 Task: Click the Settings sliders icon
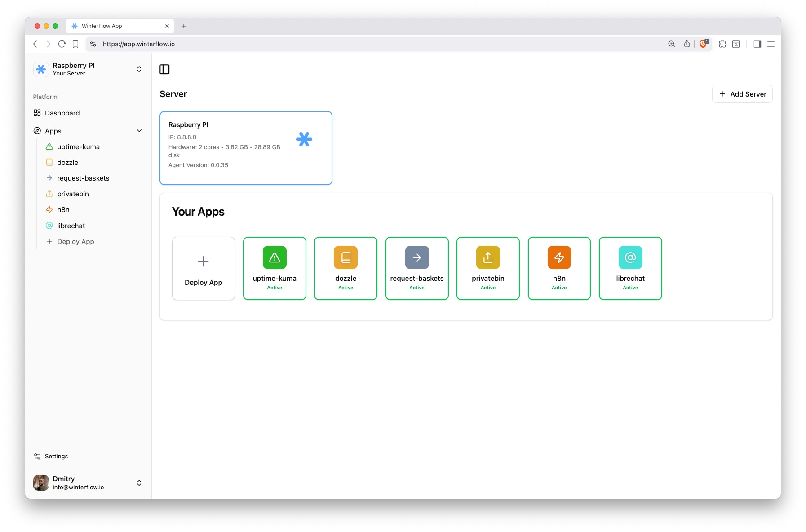coord(37,456)
